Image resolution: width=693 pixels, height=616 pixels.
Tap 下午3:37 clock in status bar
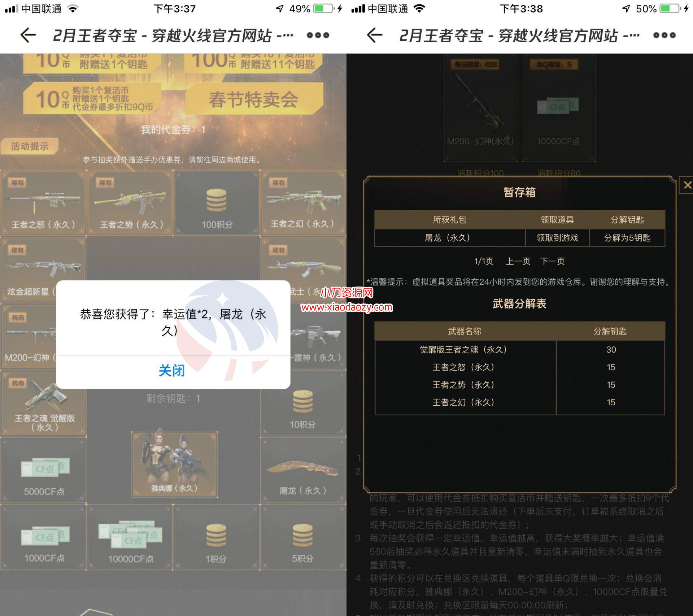(174, 9)
